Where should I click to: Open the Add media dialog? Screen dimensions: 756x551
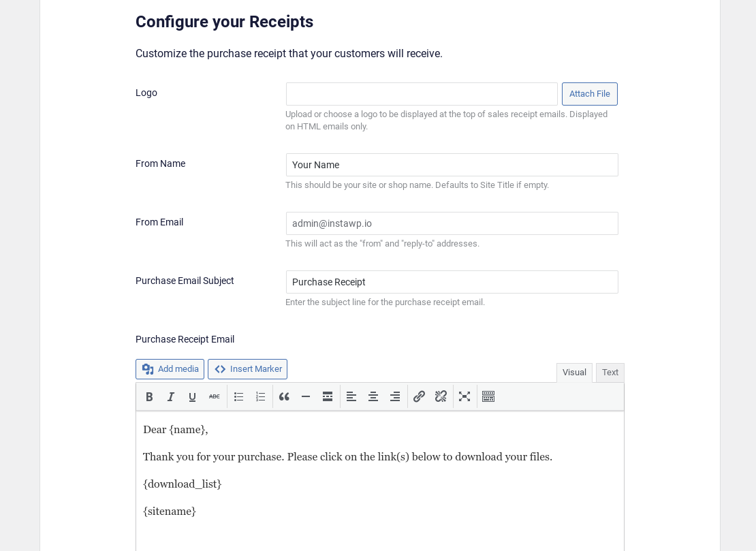pyautogui.click(x=170, y=368)
